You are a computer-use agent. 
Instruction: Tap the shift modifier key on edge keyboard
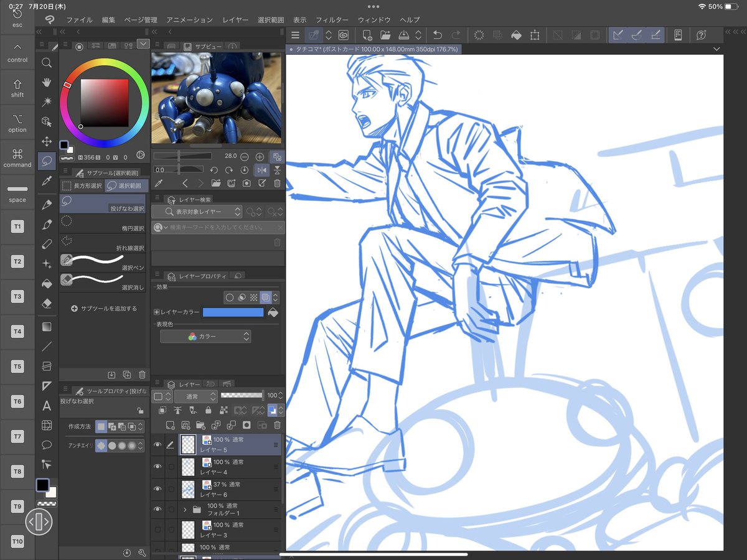point(17,88)
